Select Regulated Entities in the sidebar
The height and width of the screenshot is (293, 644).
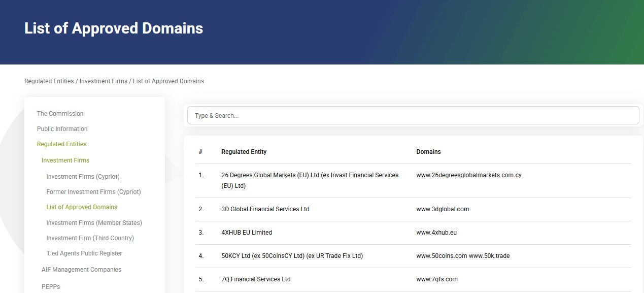[61, 144]
